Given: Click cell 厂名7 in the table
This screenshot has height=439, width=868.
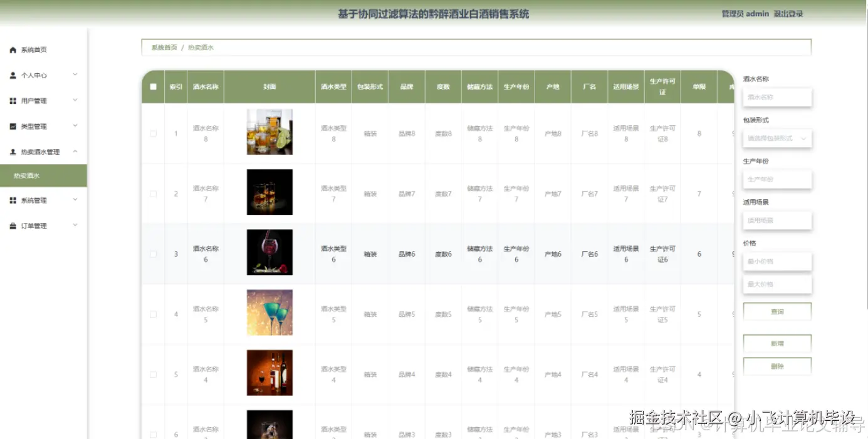Looking at the screenshot, I should pyautogui.click(x=589, y=194).
